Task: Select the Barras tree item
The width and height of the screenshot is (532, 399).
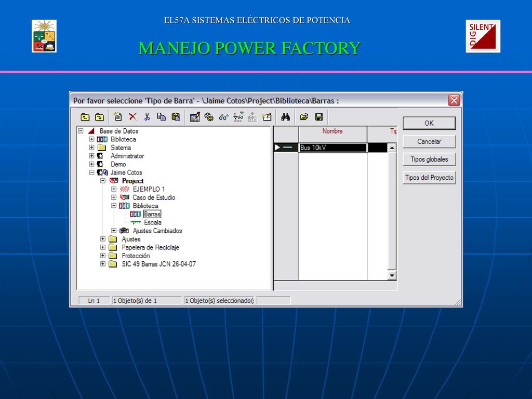Action: click(152, 214)
